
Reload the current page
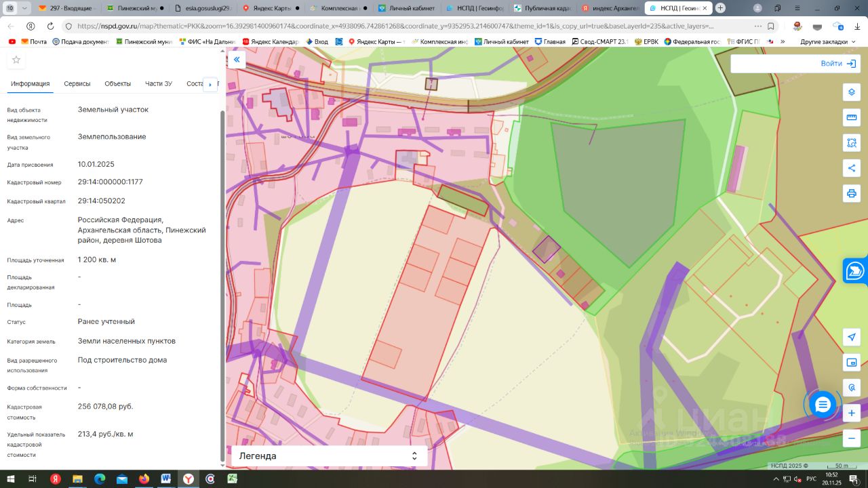[50, 26]
